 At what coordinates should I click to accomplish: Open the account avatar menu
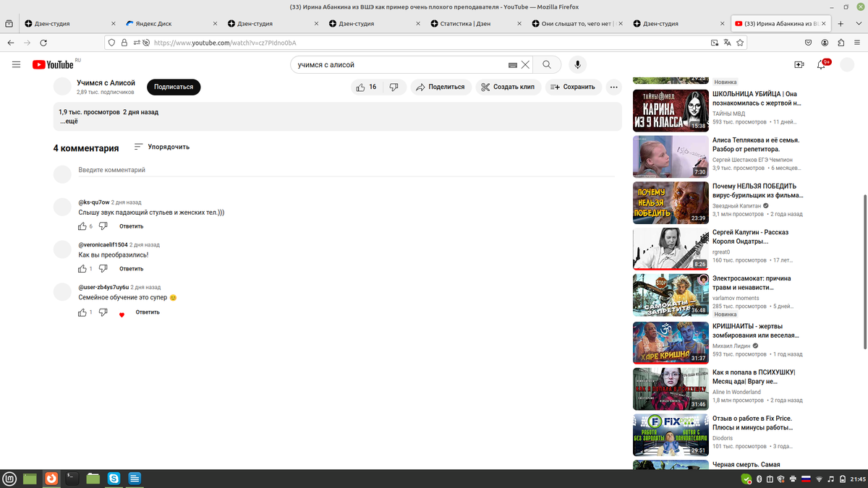tap(848, 65)
